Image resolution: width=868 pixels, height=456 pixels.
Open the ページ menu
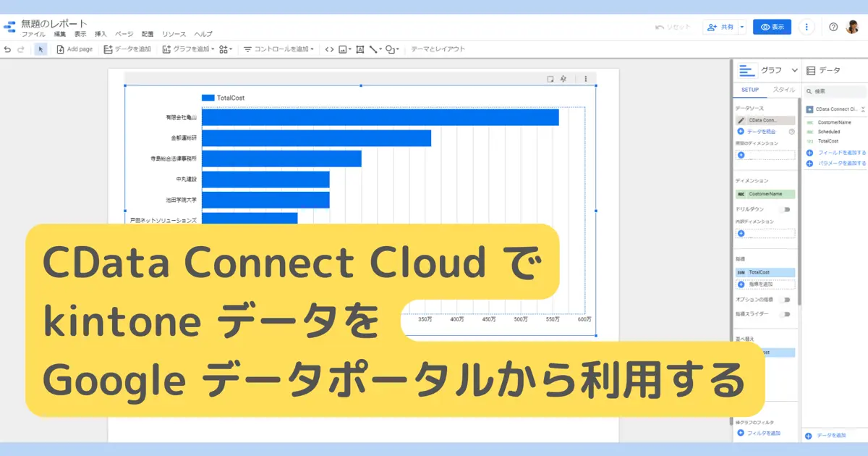[x=124, y=34]
